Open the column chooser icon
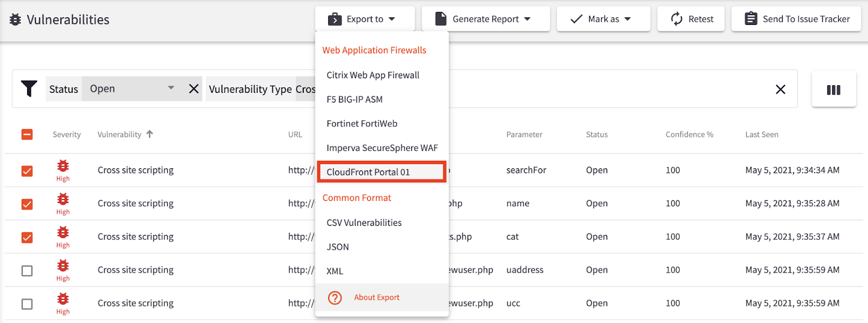Screen dimensions: 868x323 click(x=833, y=90)
